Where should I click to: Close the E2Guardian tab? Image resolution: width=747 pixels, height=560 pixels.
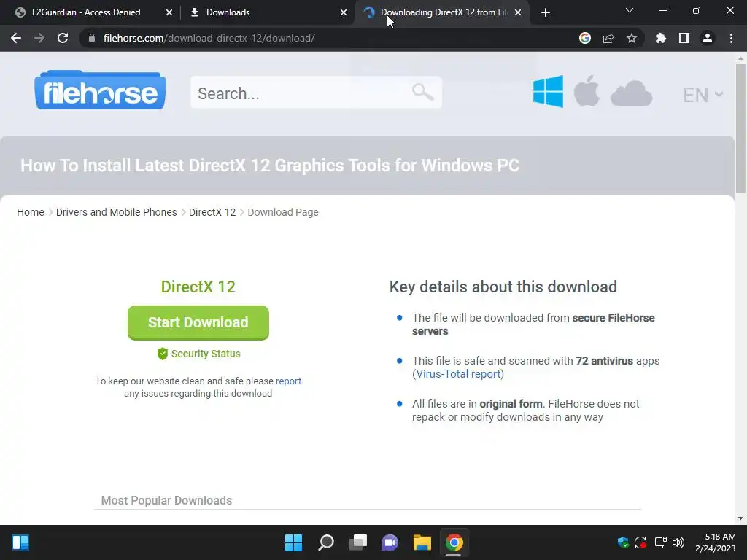pos(169,12)
